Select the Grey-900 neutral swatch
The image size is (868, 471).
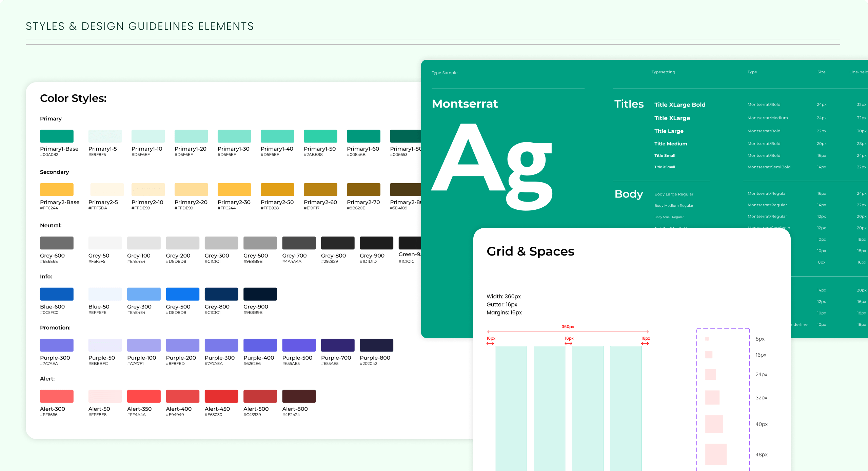point(376,243)
